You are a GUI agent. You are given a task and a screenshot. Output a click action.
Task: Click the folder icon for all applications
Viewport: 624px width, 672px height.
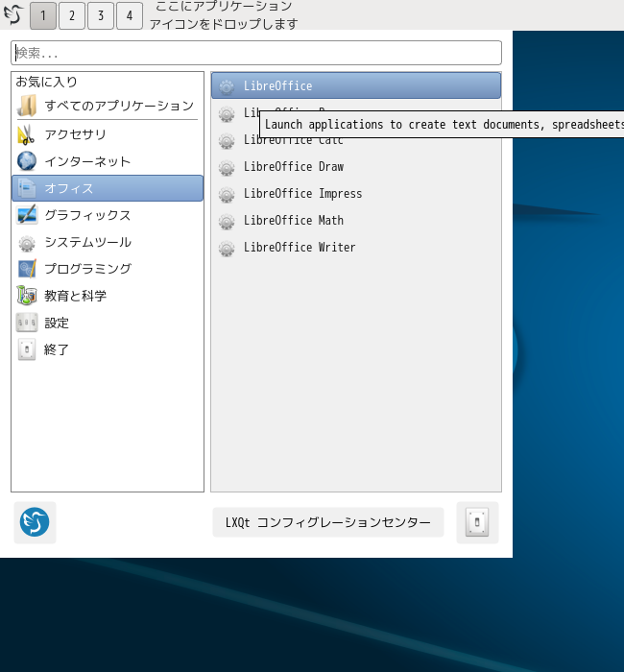pyautogui.click(x=27, y=106)
